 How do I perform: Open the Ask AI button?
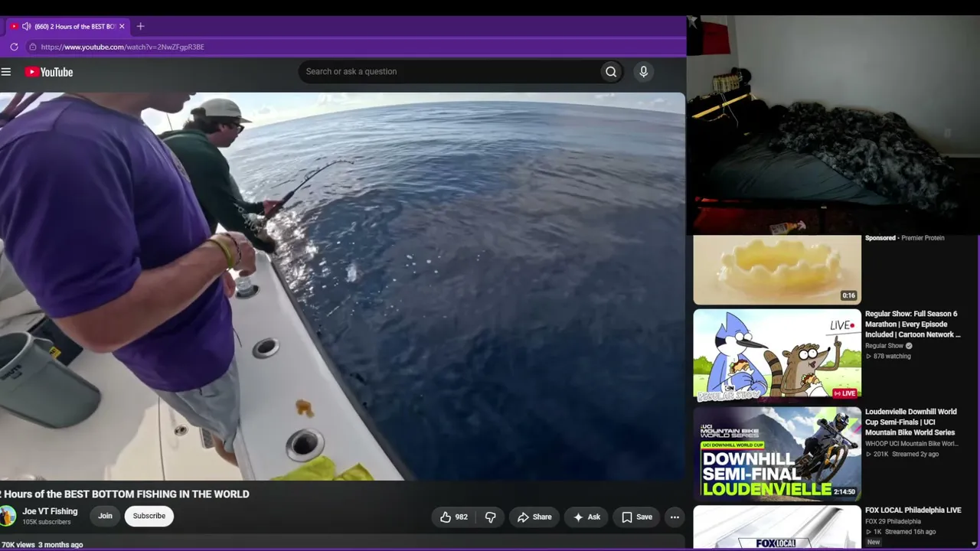586,517
